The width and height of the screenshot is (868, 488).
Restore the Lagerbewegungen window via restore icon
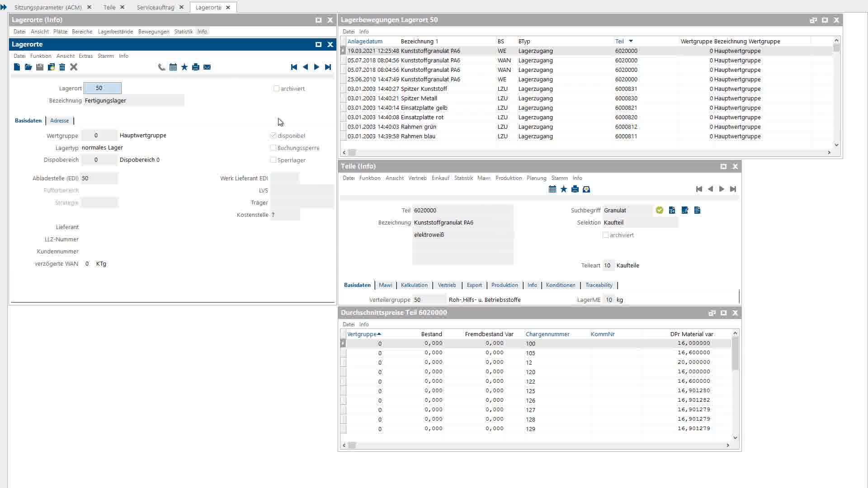point(813,20)
